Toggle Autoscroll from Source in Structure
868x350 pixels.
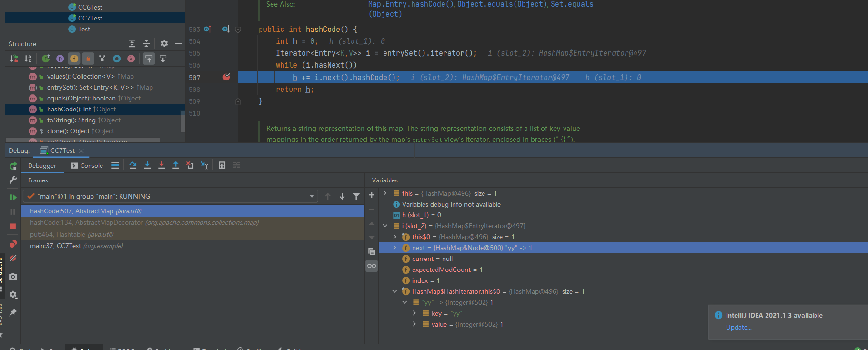pyautogui.click(x=163, y=59)
